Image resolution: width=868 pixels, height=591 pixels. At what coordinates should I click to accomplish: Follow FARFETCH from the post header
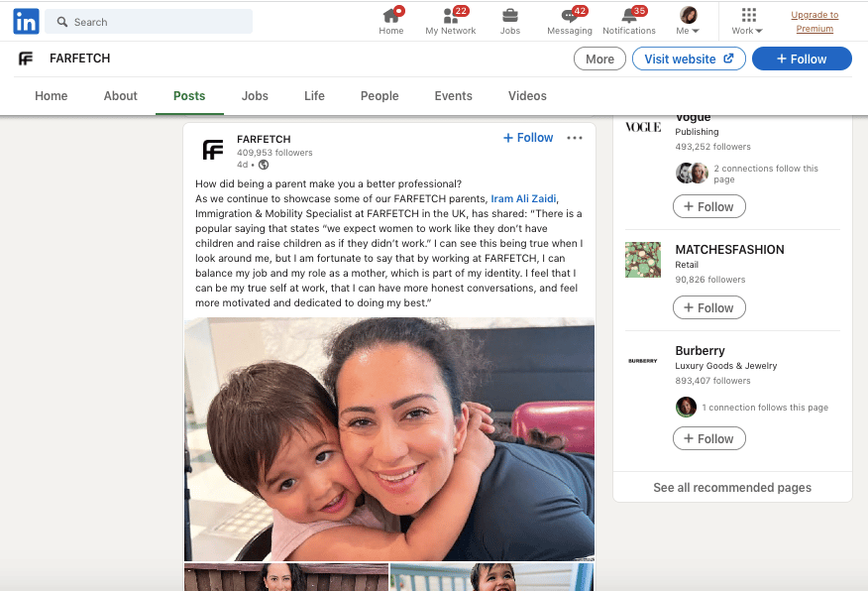[528, 138]
